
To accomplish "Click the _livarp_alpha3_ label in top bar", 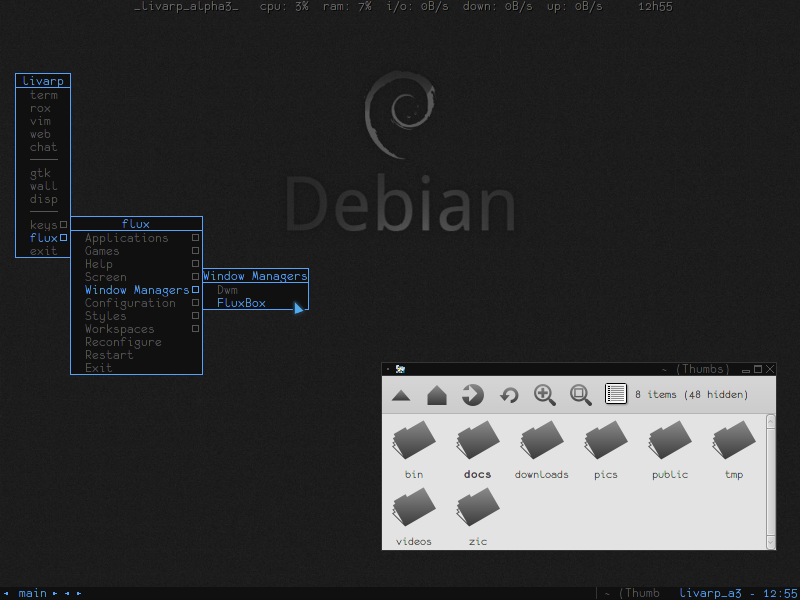I will [186, 7].
